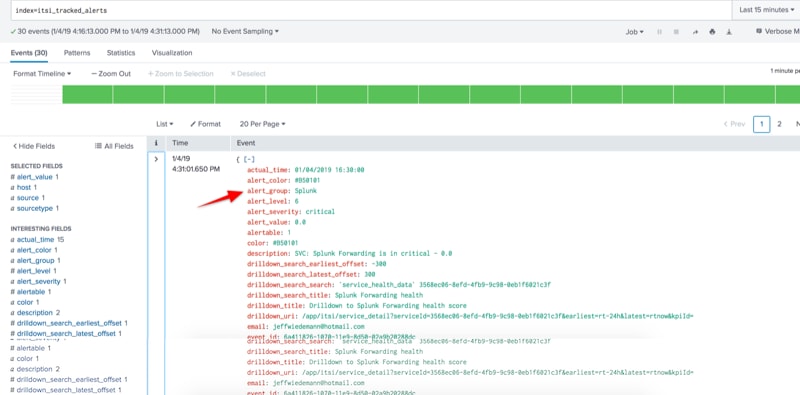
Task: Click alert_group value Splunk
Action: [306, 191]
